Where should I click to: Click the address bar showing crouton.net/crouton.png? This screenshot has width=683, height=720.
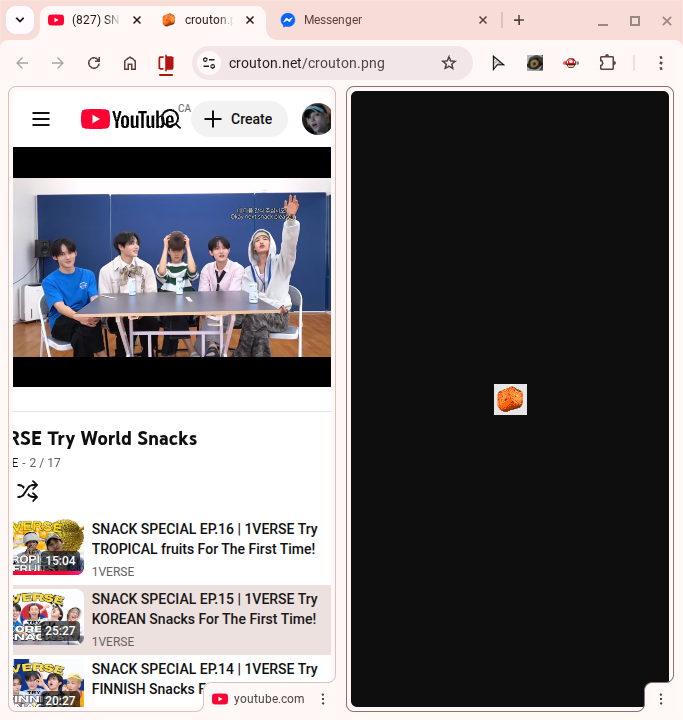307,63
